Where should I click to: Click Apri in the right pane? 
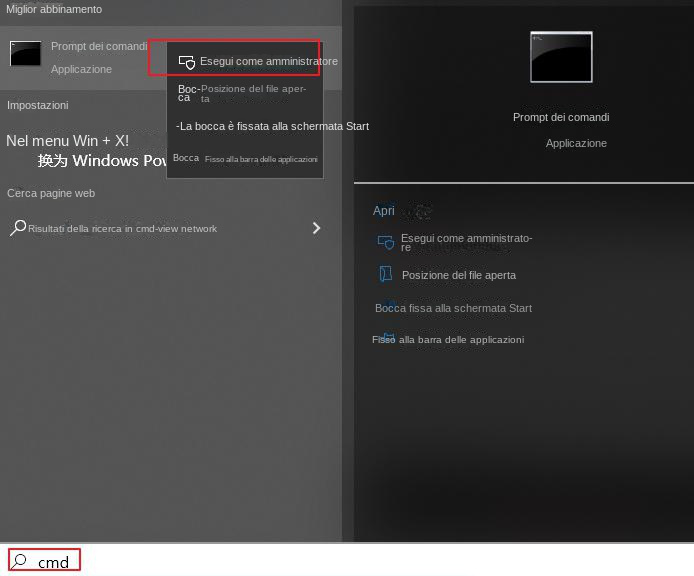click(x=383, y=211)
